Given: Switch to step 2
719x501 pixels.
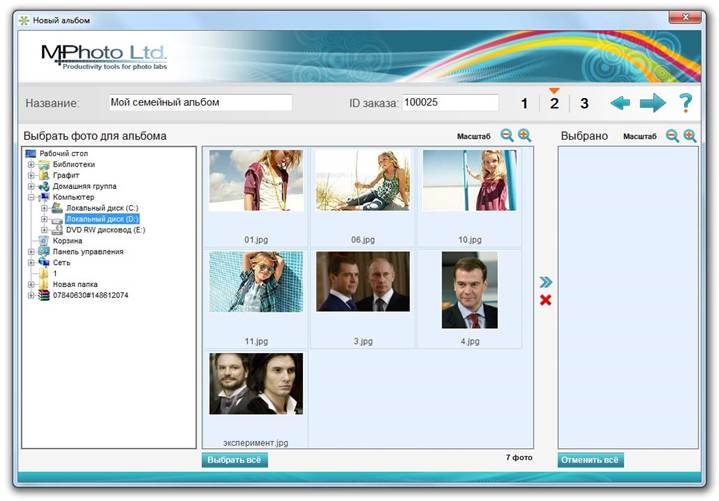Looking at the screenshot, I should [554, 104].
